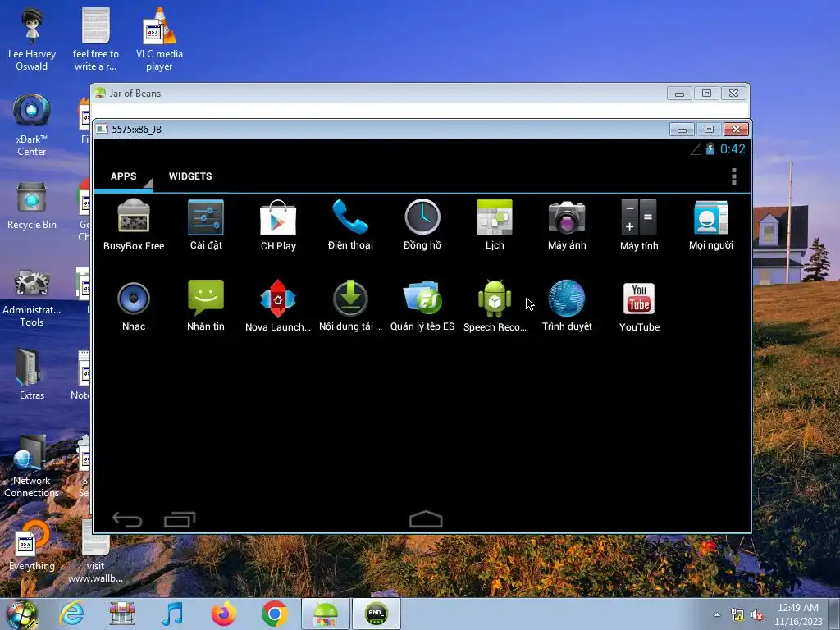The height and width of the screenshot is (630, 840).
Task: Select 'visit www.wallb...' desktop file
Action: (x=95, y=552)
